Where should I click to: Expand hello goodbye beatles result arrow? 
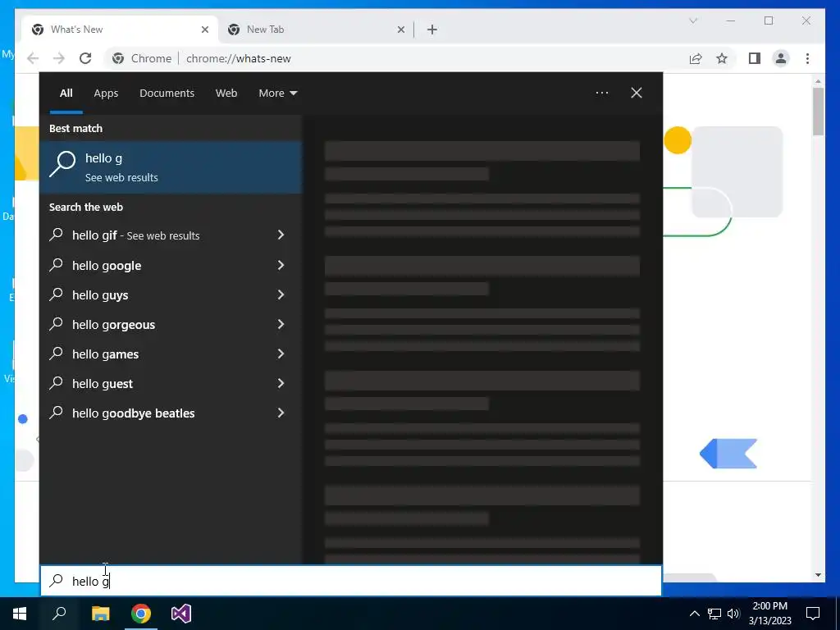(x=281, y=412)
